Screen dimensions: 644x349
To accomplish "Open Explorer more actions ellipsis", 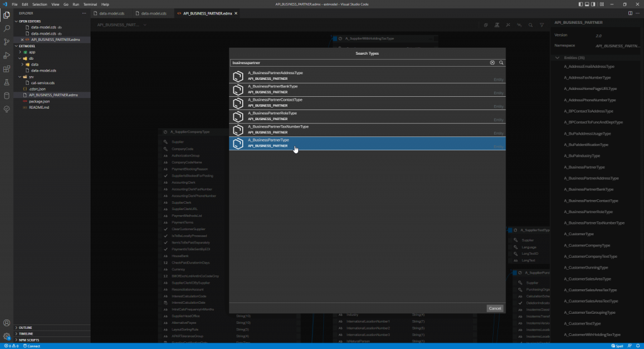I will (84, 13).
